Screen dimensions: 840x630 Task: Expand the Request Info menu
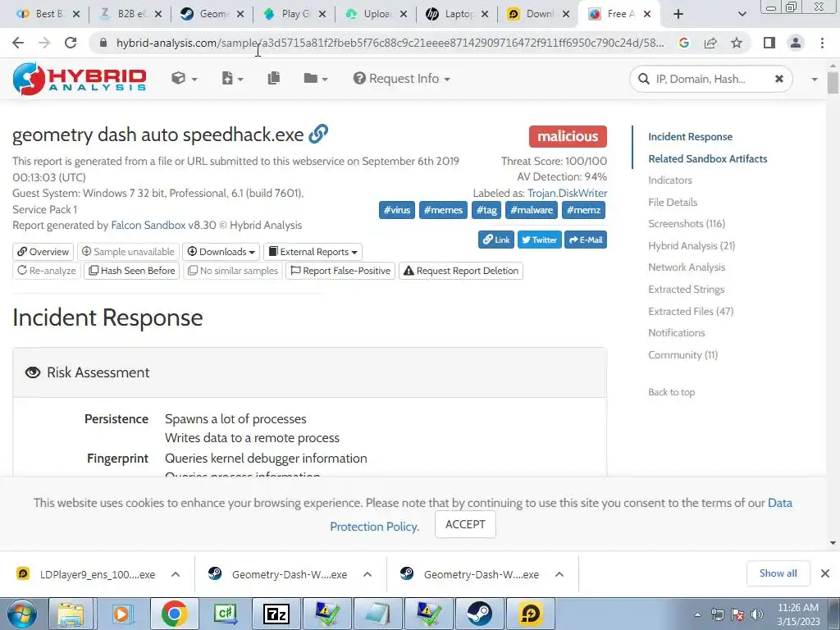click(401, 79)
